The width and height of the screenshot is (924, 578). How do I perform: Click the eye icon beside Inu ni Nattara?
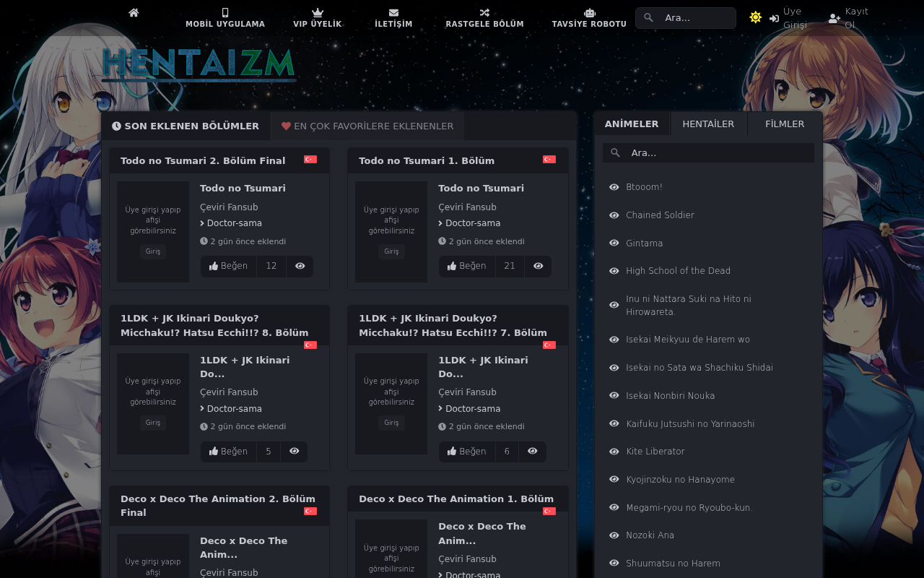[614, 305]
